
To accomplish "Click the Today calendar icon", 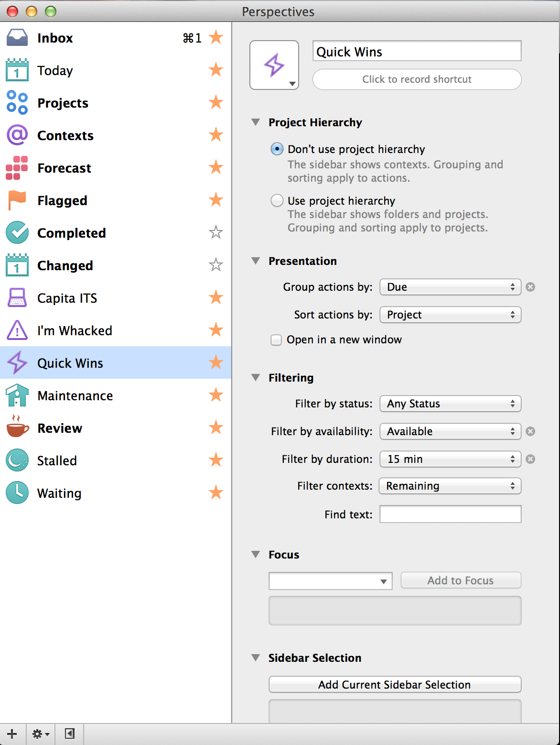I will pos(17,70).
